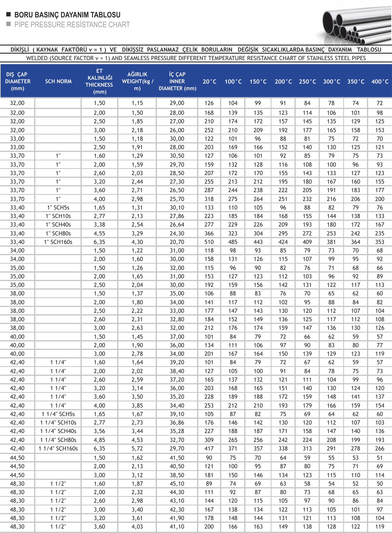Image resolution: width=392 pixels, height=533 pixels.
Task: Click the 250°C temperature column header
Action: point(307,82)
